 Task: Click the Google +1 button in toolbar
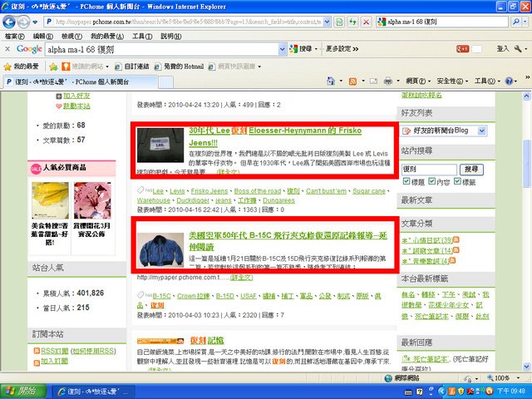[x=462, y=49]
